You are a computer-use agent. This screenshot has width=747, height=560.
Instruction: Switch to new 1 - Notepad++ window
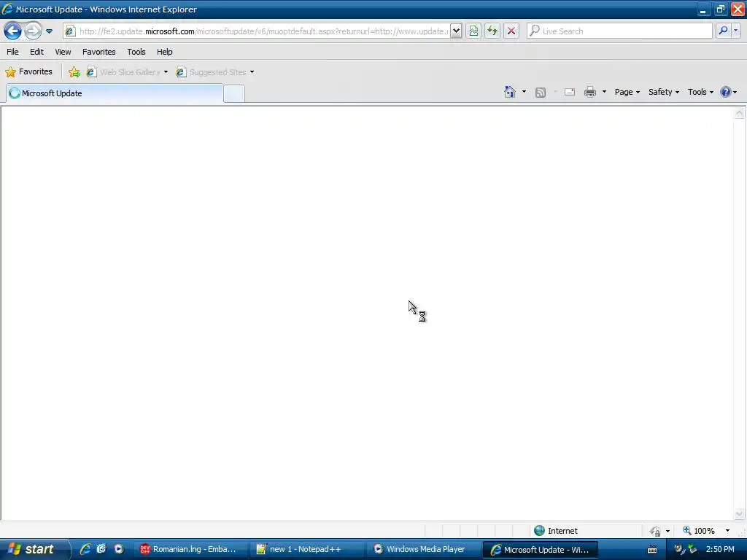coord(306,549)
